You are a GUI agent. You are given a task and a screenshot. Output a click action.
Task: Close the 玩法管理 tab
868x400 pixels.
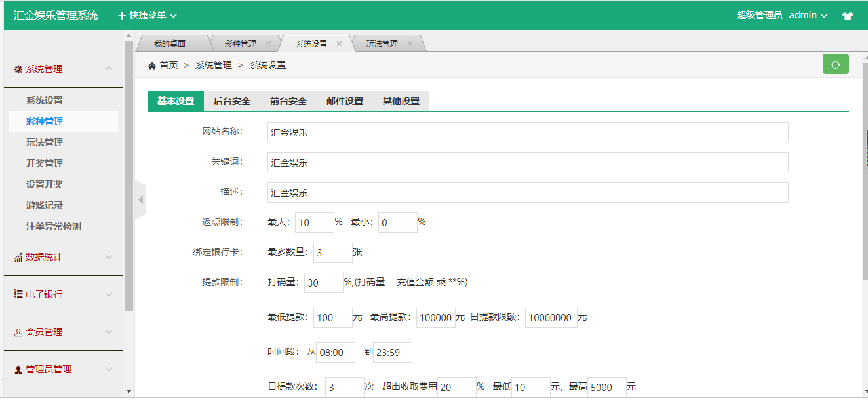pyautogui.click(x=410, y=44)
